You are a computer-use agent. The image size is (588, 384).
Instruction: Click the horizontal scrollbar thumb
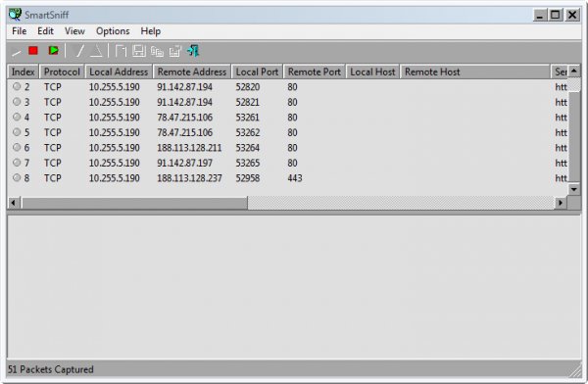[x=134, y=203]
